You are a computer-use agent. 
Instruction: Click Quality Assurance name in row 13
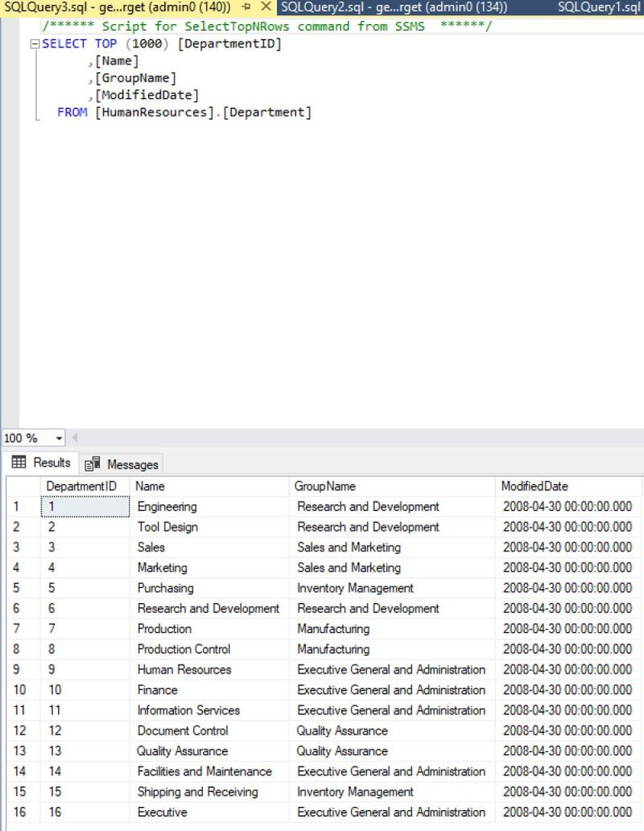pos(210,751)
